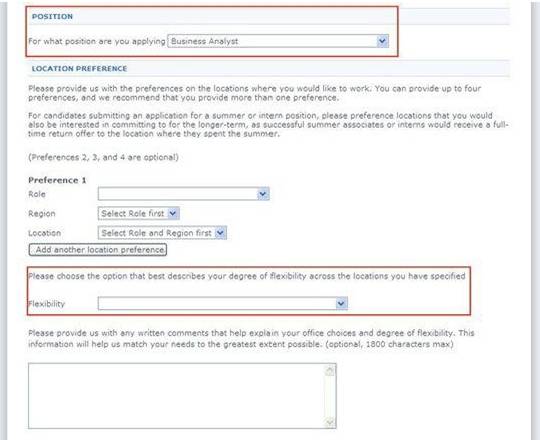Click the Role field label
This screenshot has width=540, height=440.
pyautogui.click(x=37, y=194)
